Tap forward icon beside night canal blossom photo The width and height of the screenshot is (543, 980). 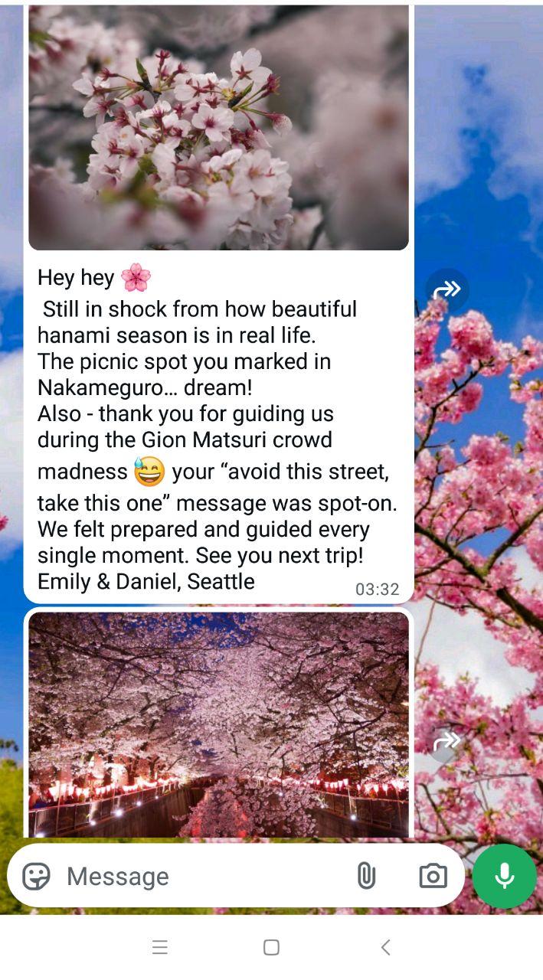447,741
